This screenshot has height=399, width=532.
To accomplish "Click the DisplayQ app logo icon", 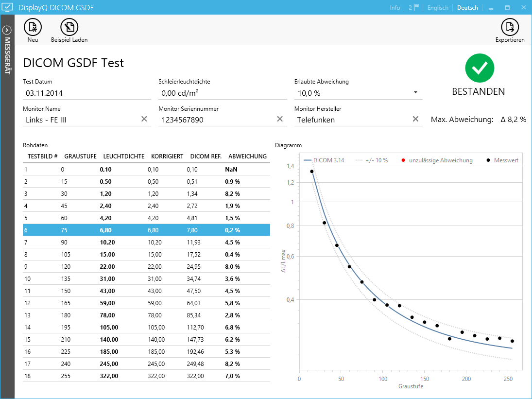I will pyautogui.click(x=7, y=7).
